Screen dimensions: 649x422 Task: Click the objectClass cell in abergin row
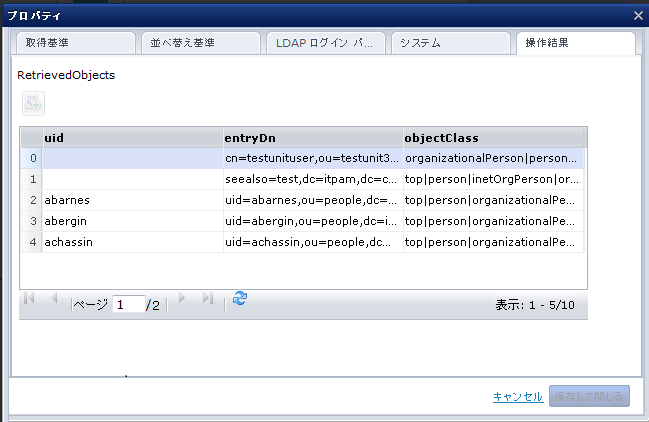[494, 221]
